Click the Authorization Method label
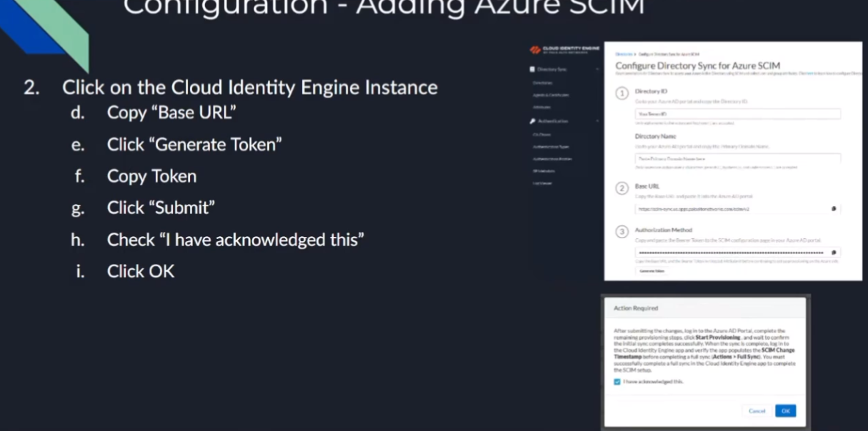The width and height of the screenshot is (868, 431). click(664, 231)
